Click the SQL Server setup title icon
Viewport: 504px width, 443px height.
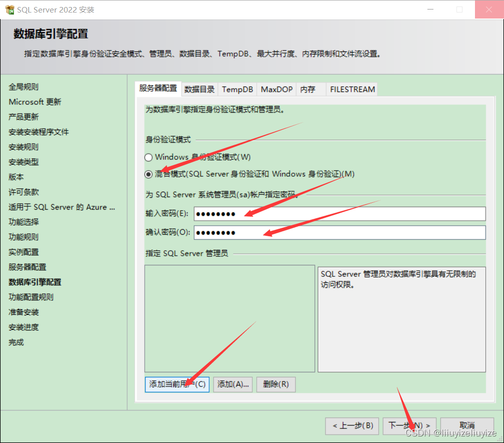tap(10, 10)
